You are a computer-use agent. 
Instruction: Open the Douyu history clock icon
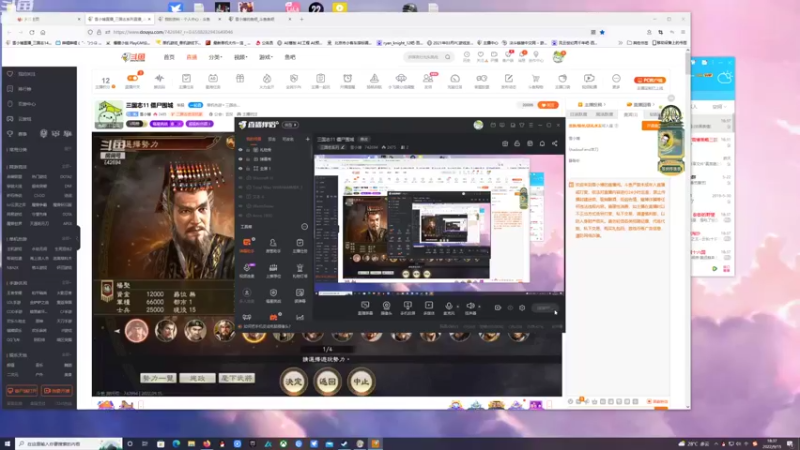point(467,56)
